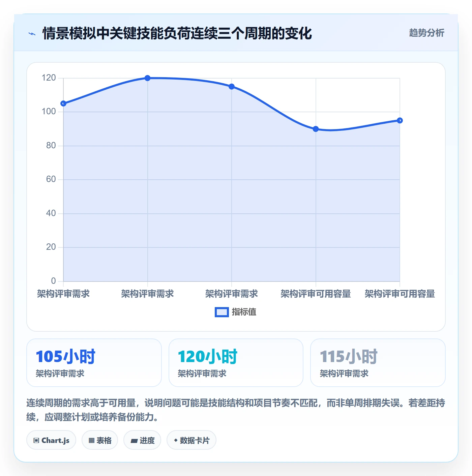The height and width of the screenshot is (476, 472).
Task: Select the lowest data point at value 90
Action: (316, 129)
